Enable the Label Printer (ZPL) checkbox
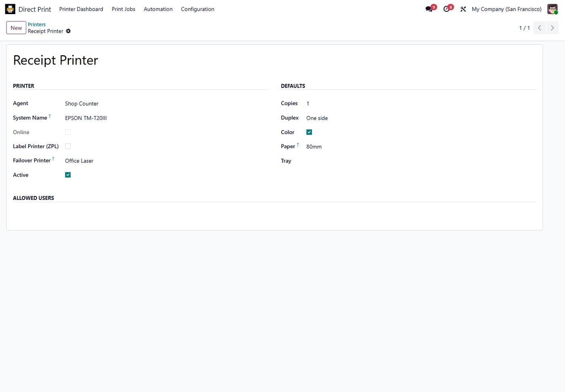The height and width of the screenshot is (392, 565). 68,146
